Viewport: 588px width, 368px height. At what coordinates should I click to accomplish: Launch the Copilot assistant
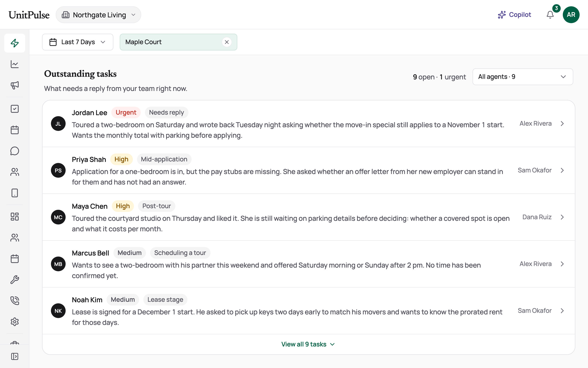(514, 15)
